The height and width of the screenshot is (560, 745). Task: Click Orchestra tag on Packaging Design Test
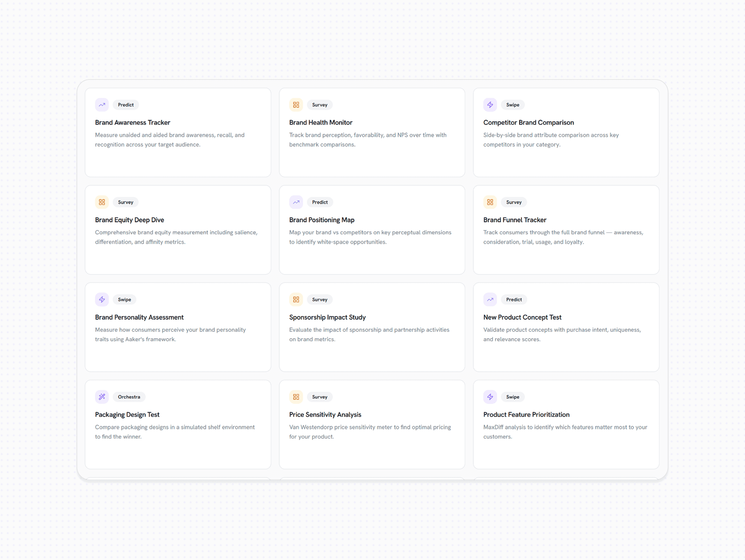pos(129,397)
